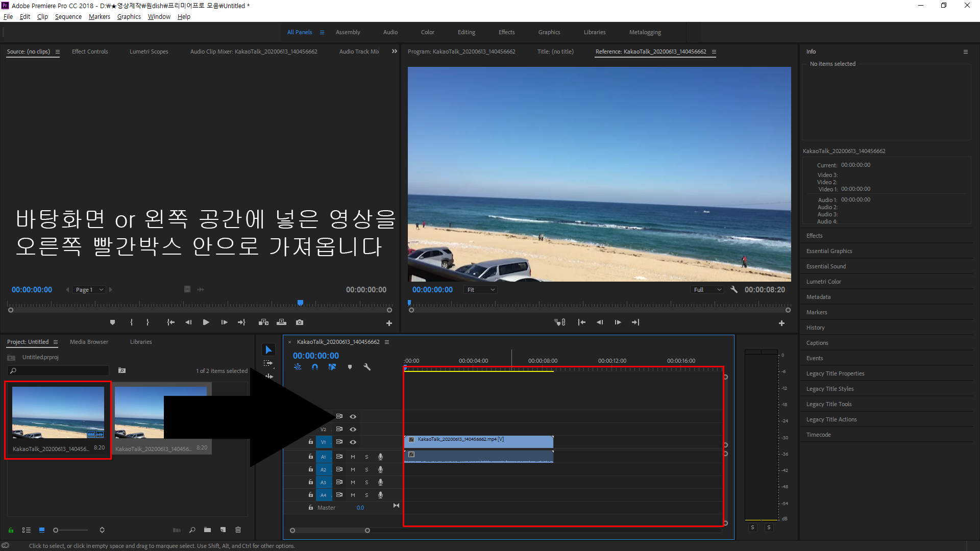Image resolution: width=980 pixels, height=551 pixels.
Task: Switch Project panel to List View
Action: tap(27, 530)
